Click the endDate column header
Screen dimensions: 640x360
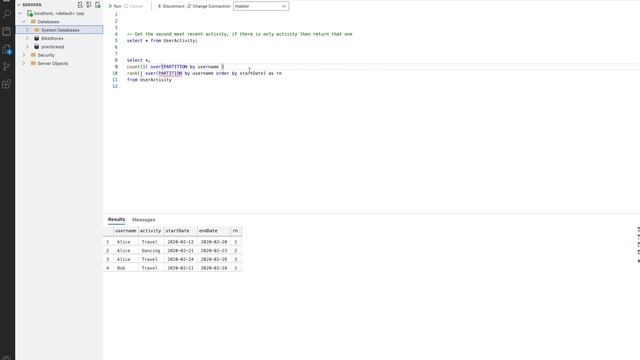click(x=214, y=231)
